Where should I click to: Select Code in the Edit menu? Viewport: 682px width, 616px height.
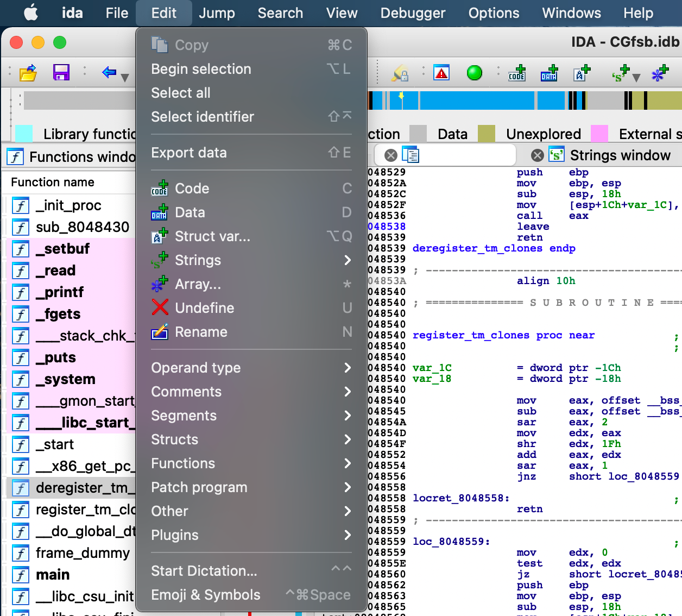[251, 188]
